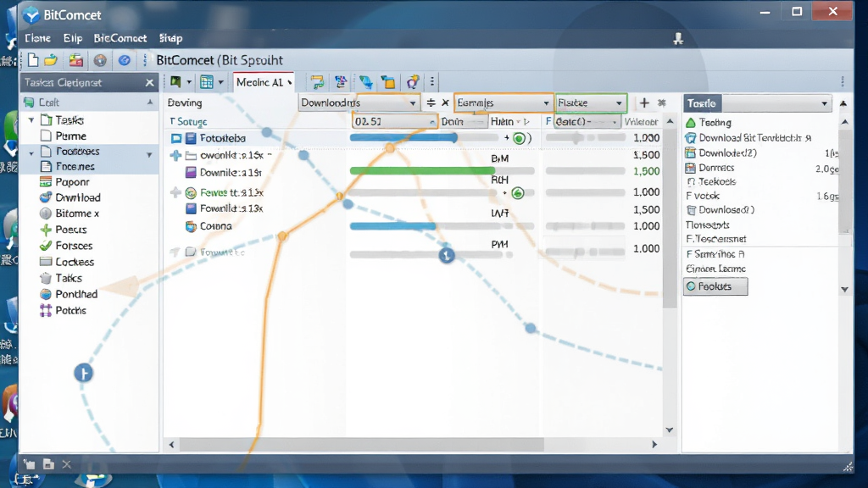Open the Downlondrits dropdown

coord(359,103)
